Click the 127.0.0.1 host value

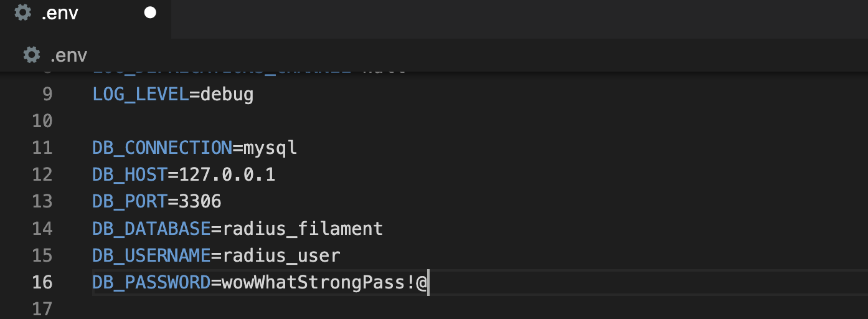click(227, 175)
